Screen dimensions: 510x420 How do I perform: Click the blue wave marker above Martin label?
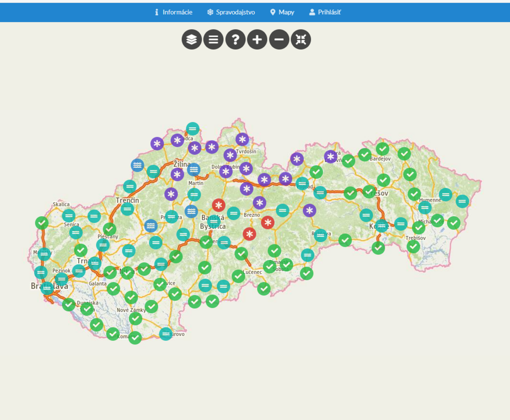click(194, 169)
